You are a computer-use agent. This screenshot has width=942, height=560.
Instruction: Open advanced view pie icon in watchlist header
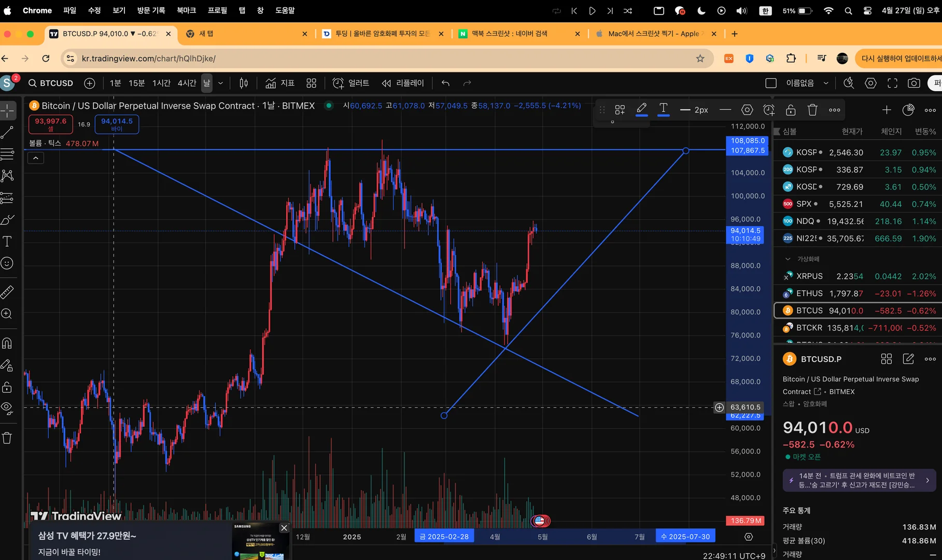click(908, 110)
